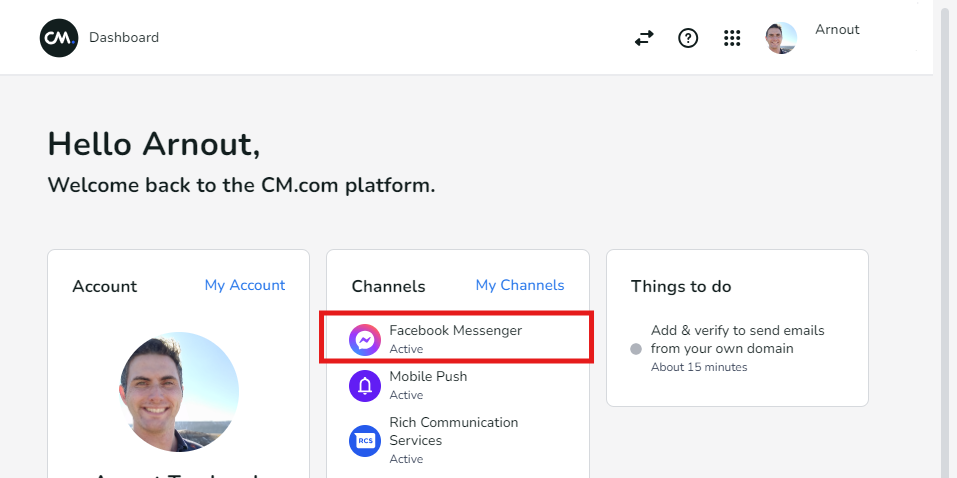
Task: Click the switch account arrows icon
Action: [x=644, y=38]
